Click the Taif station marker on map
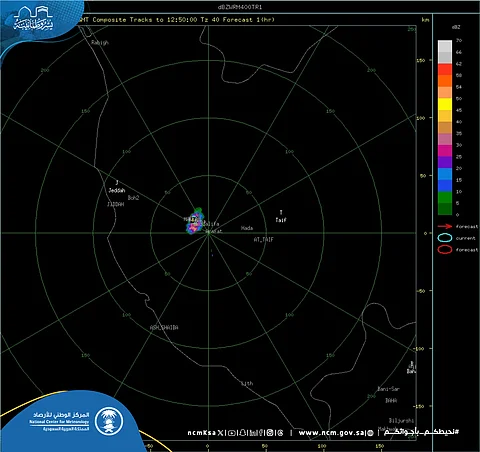Screen dimensions: 480x452 (x=281, y=212)
